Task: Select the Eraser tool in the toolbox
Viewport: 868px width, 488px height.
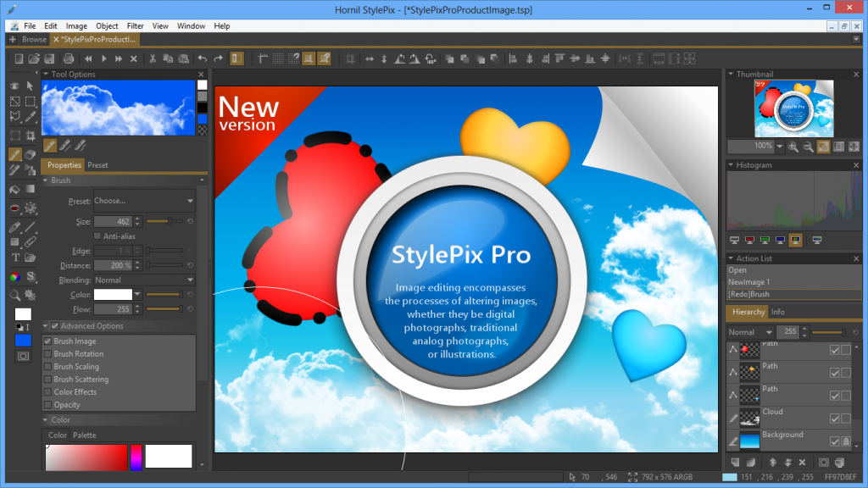Action: (30, 154)
